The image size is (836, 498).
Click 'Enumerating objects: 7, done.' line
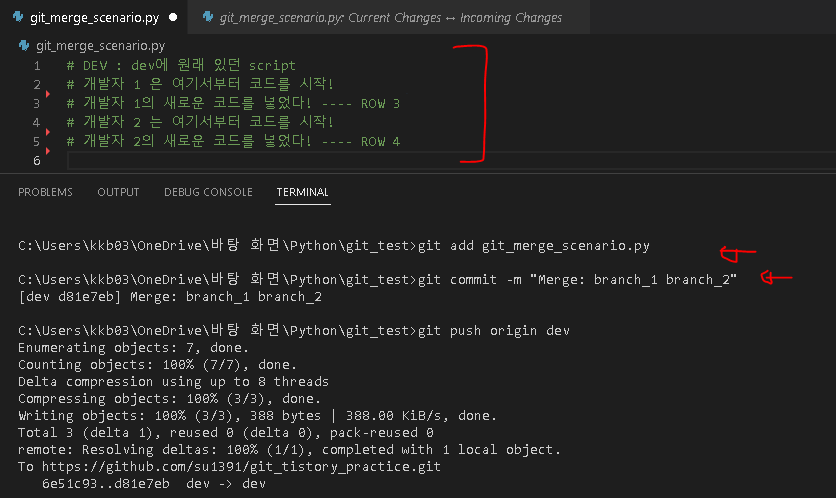133,348
